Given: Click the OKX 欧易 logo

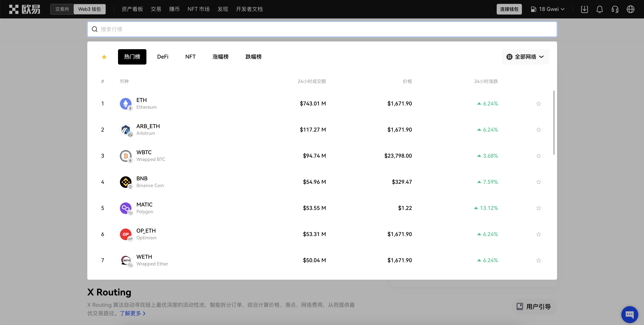Looking at the screenshot, I should (x=25, y=9).
